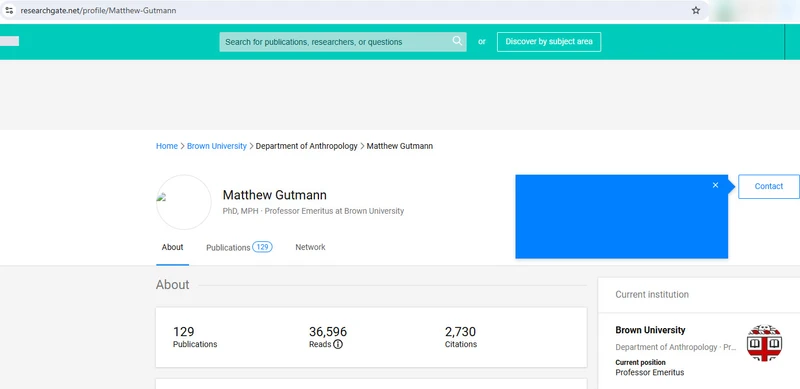
Task: Click the 129 publications count badge
Action: (262, 247)
